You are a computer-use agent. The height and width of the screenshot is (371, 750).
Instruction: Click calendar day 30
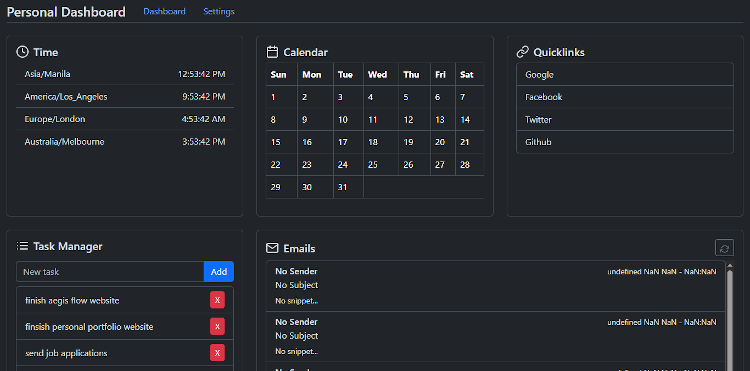coord(315,187)
